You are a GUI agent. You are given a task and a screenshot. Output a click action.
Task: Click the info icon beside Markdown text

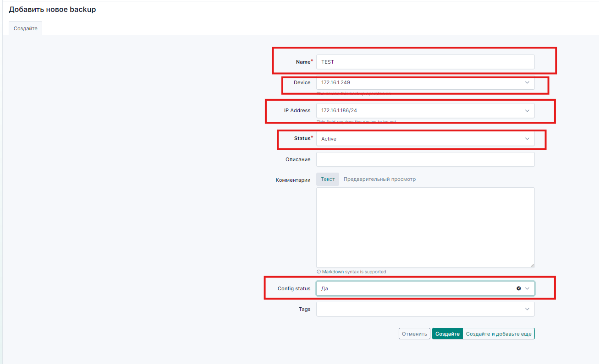pos(319,272)
